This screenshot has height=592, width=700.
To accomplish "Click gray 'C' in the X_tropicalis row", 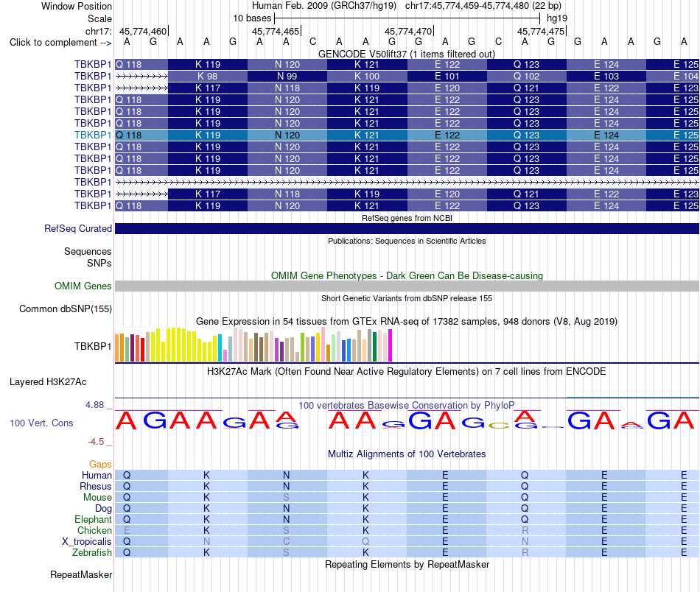I will (286, 541).
